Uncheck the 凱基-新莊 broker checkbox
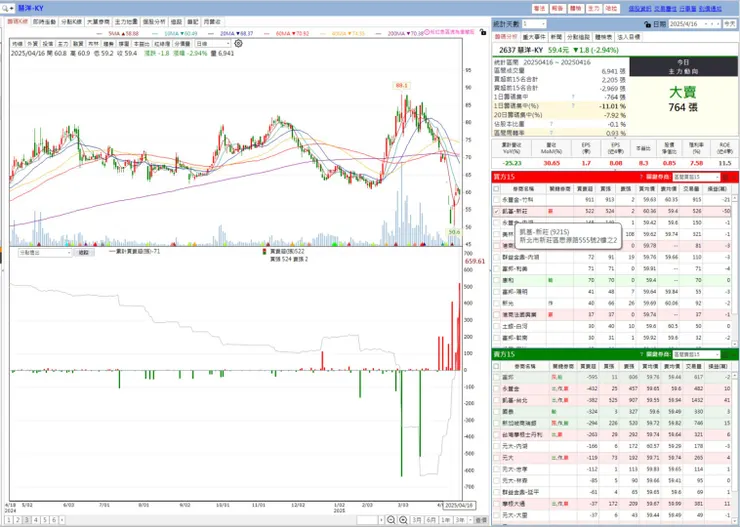Image resolution: width=740 pixels, height=527 pixels. (x=496, y=212)
